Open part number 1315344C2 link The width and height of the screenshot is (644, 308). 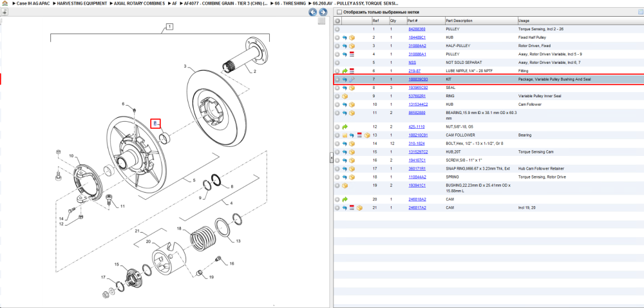(418, 104)
